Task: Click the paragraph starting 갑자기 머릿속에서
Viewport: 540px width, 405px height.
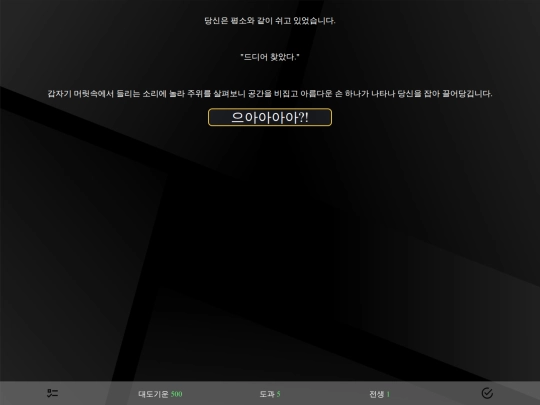Action: (270, 94)
